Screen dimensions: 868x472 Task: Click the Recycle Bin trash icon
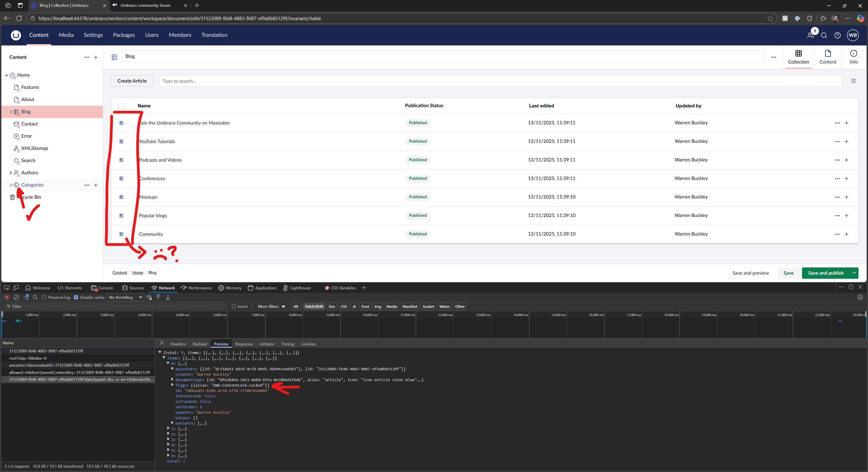pyautogui.click(x=12, y=197)
